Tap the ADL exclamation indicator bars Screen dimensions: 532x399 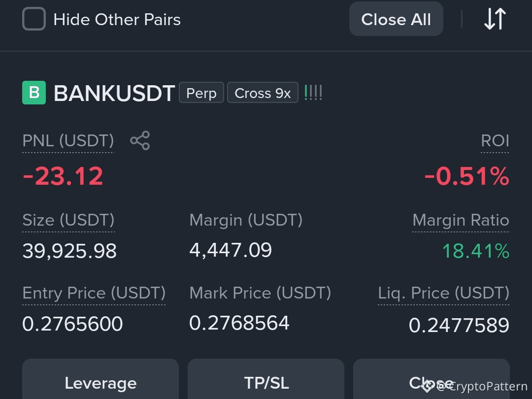[x=313, y=92]
